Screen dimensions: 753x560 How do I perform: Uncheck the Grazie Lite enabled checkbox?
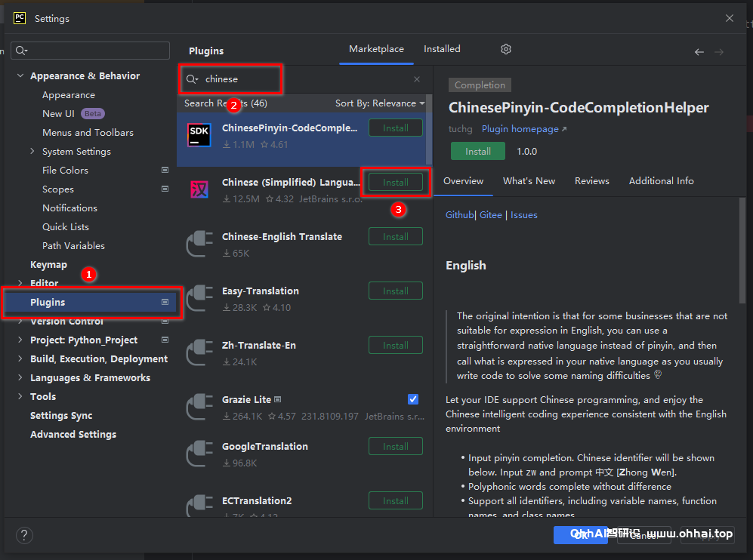(x=413, y=398)
